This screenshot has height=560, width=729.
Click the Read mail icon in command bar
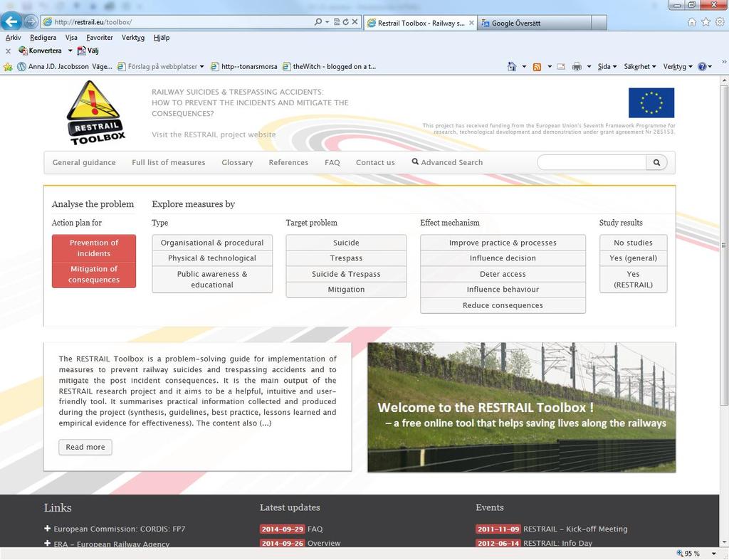[561, 67]
